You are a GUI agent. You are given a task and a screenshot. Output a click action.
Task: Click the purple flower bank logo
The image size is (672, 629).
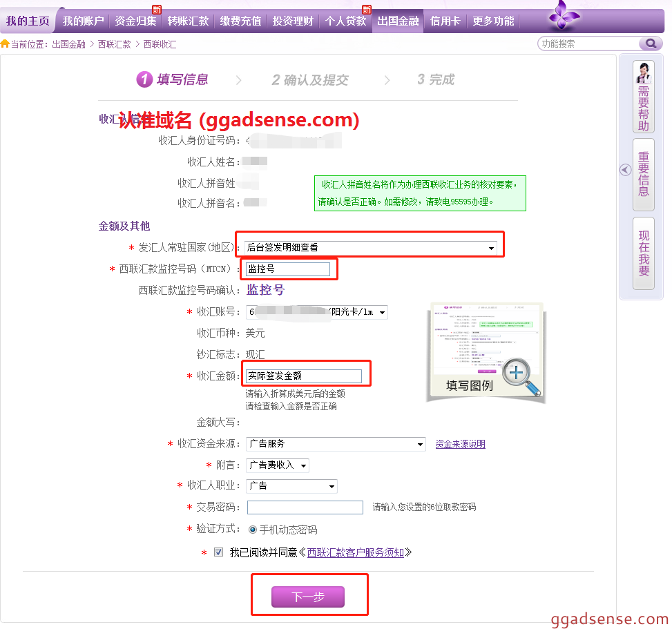[x=564, y=17]
